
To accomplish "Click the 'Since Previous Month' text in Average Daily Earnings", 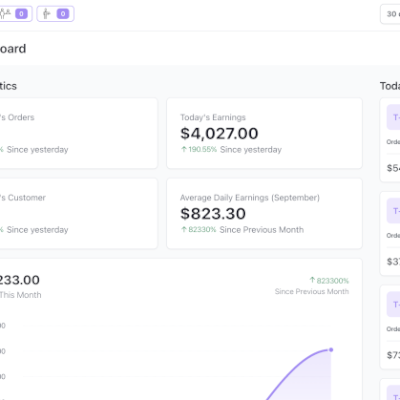I will click(262, 230).
